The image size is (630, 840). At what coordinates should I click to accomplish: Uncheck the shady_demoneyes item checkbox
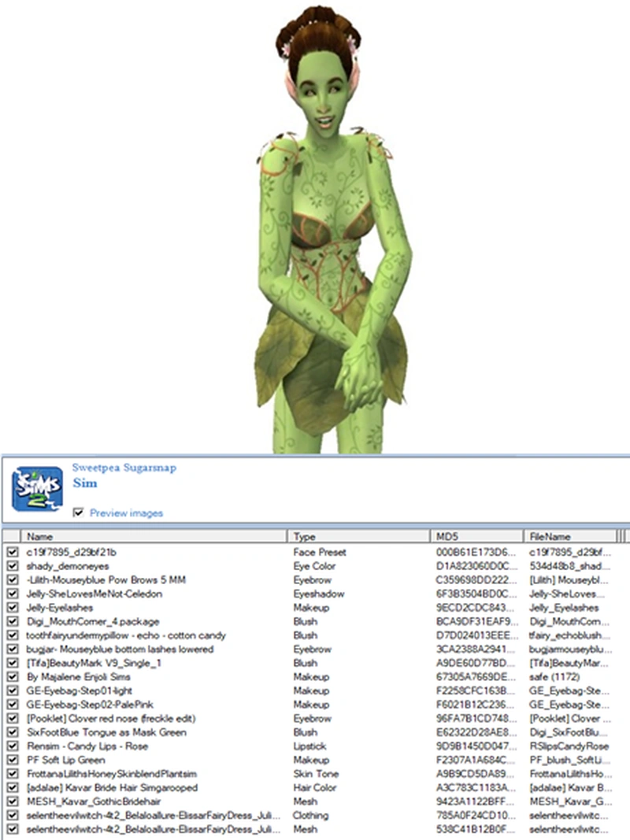pos(12,566)
